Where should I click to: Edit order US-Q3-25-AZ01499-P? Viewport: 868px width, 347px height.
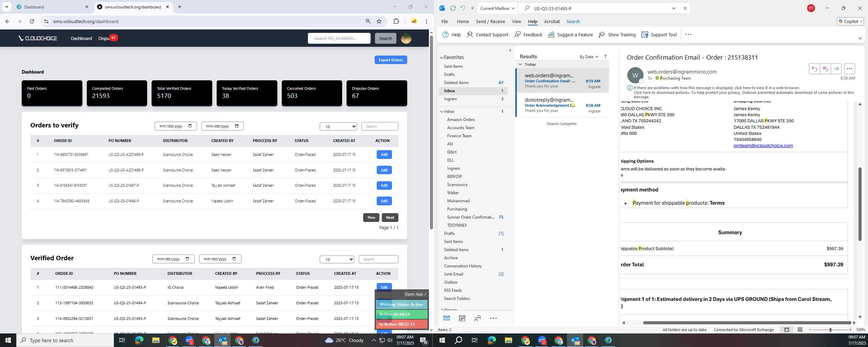(x=384, y=155)
